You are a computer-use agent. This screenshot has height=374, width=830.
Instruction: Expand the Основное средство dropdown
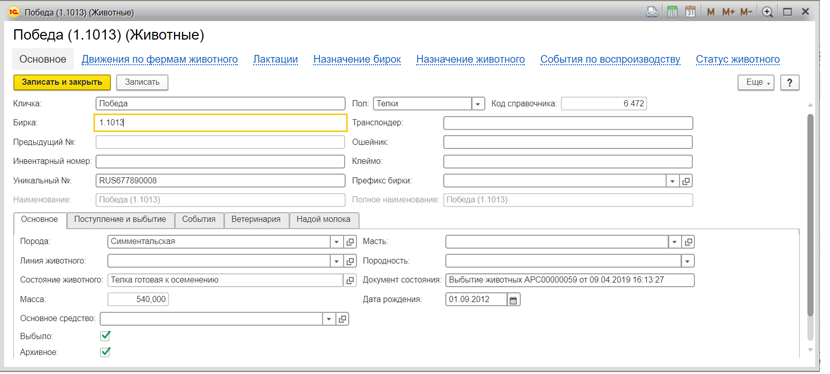click(x=329, y=318)
